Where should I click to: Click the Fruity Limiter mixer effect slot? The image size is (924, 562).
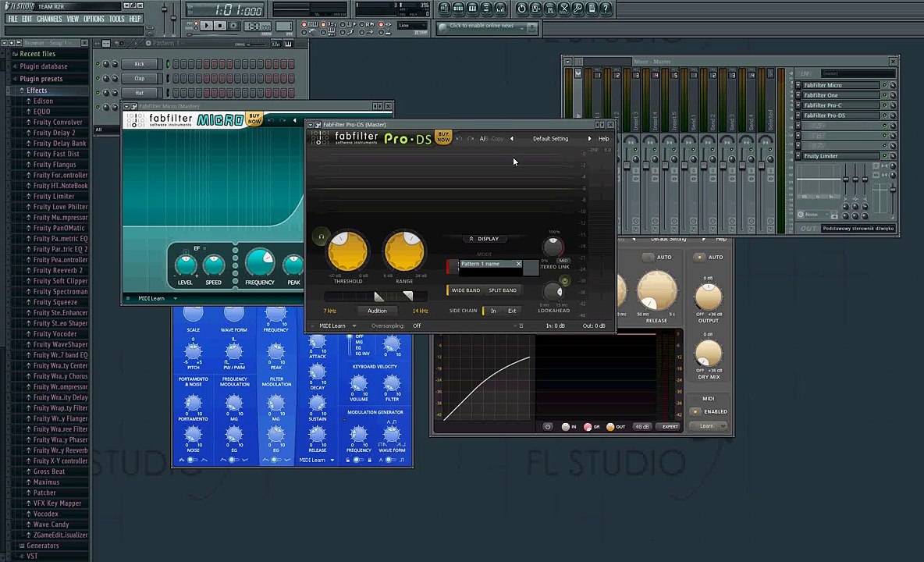841,156
